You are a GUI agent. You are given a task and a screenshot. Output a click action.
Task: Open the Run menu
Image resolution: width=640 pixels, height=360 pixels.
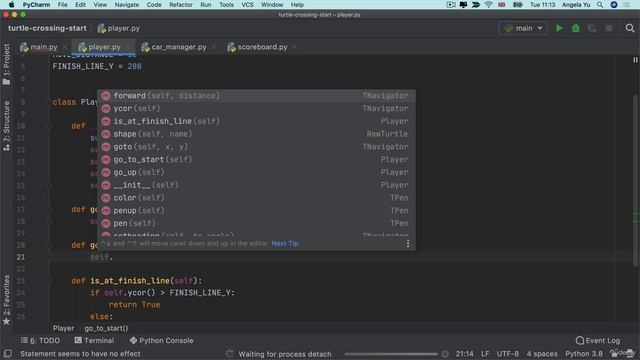[x=206, y=4]
